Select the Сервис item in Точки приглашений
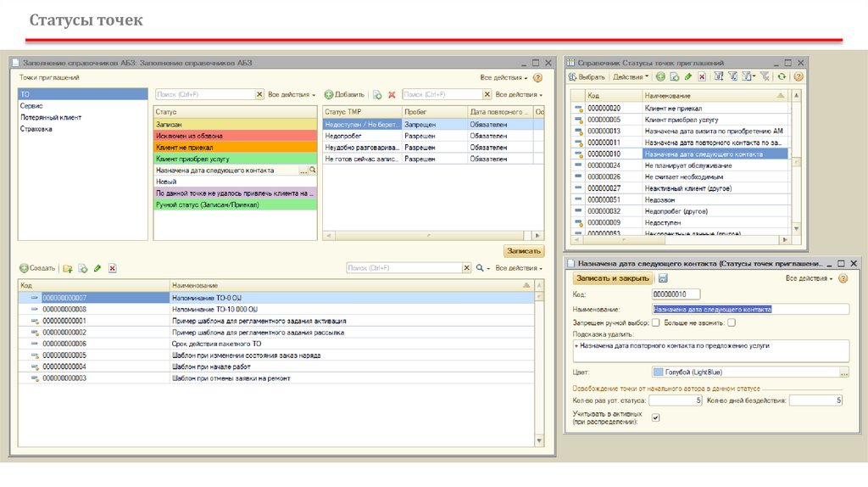The height and width of the screenshot is (487, 868). (x=31, y=106)
